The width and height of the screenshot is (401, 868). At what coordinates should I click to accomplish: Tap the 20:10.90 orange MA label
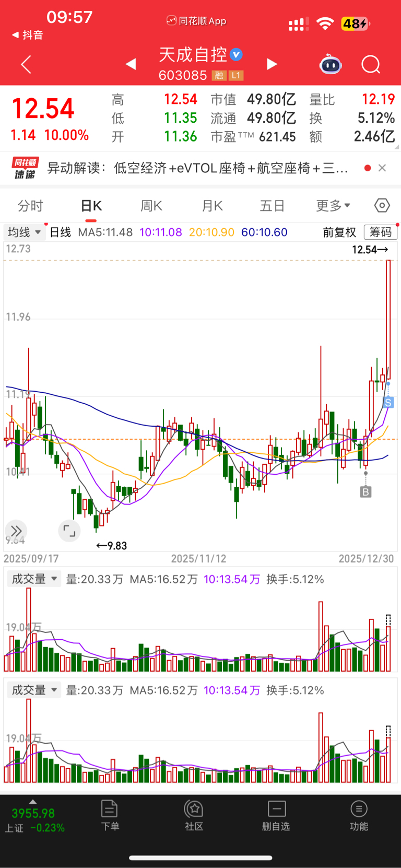point(211,232)
